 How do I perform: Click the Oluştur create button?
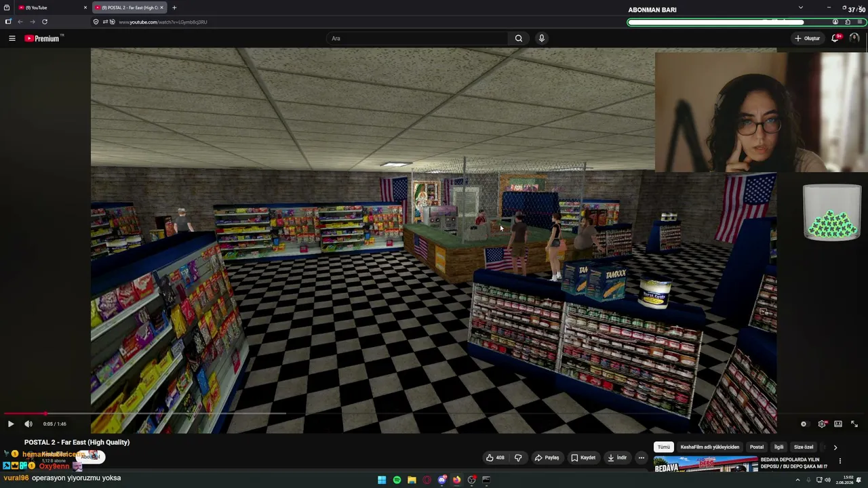click(x=808, y=38)
